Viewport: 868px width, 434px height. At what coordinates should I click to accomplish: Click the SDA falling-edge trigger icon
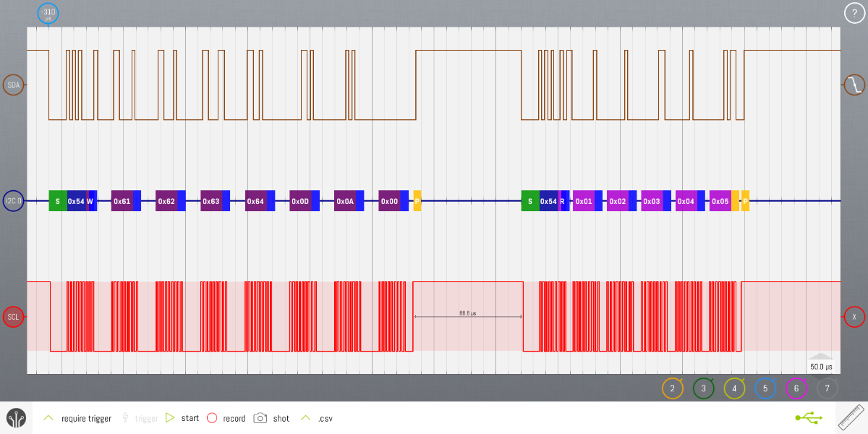pos(854,85)
